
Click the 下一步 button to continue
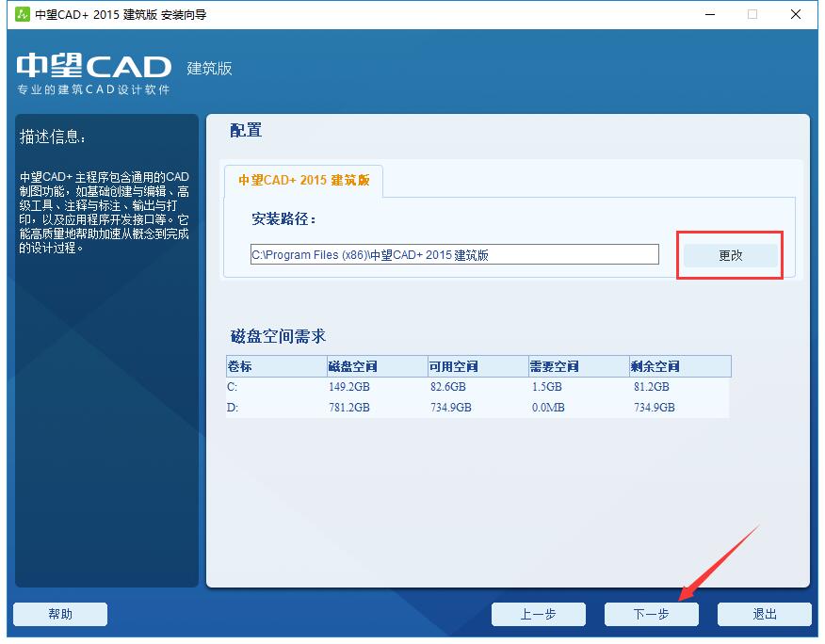(x=651, y=614)
